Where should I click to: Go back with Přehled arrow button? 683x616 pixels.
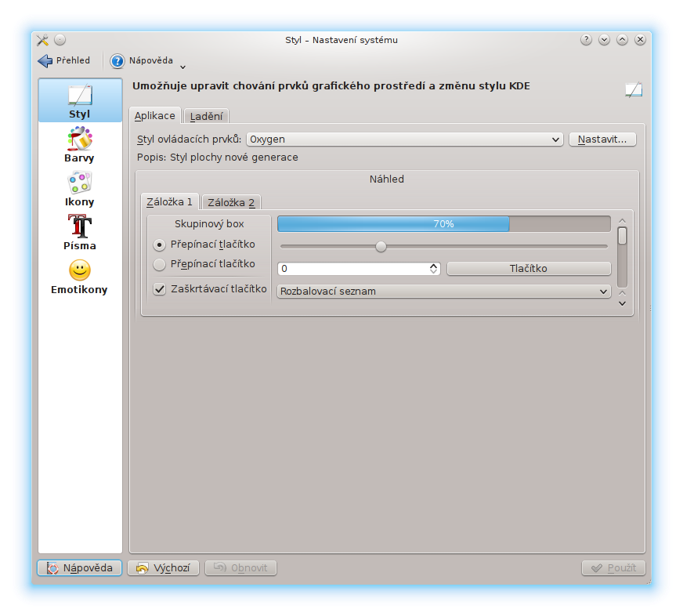click(x=64, y=60)
